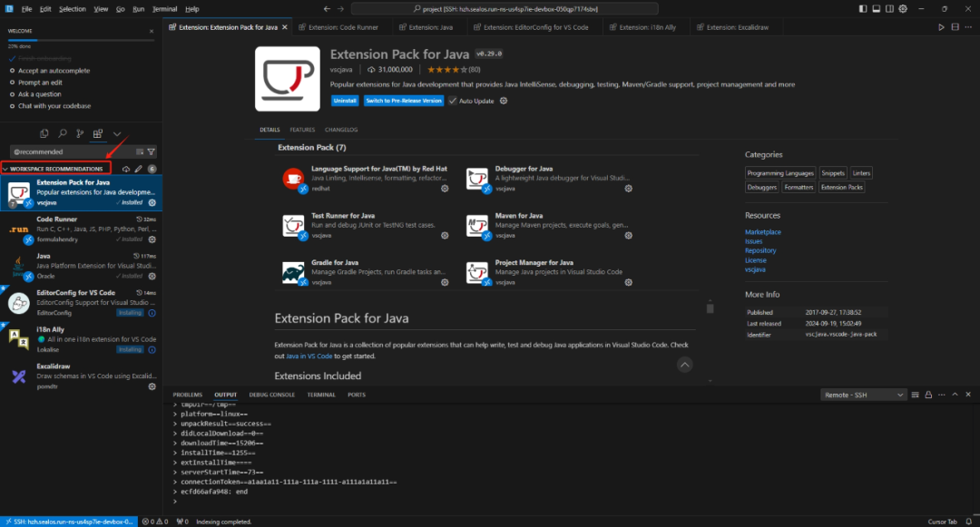Open gear next to Auto Update
980x527 pixels.
(504, 101)
